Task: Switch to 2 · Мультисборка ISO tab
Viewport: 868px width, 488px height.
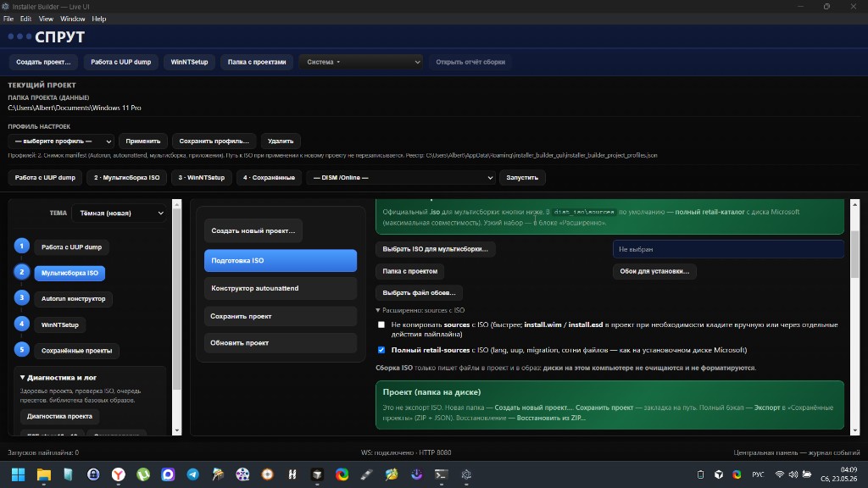Action: tap(127, 178)
